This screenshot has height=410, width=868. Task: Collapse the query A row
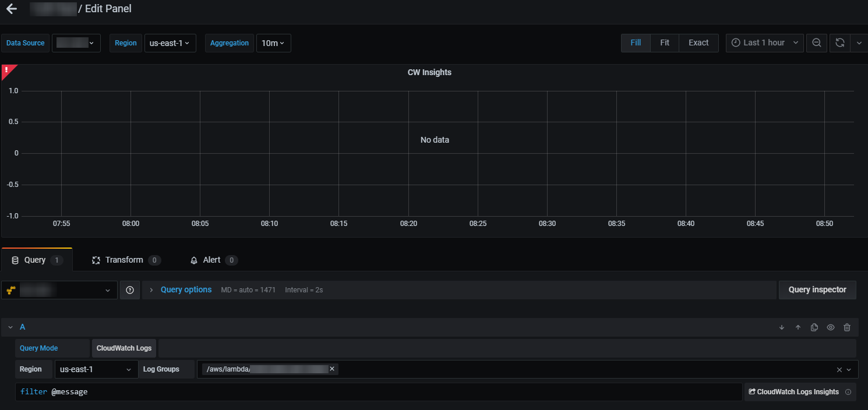(x=10, y=327)
